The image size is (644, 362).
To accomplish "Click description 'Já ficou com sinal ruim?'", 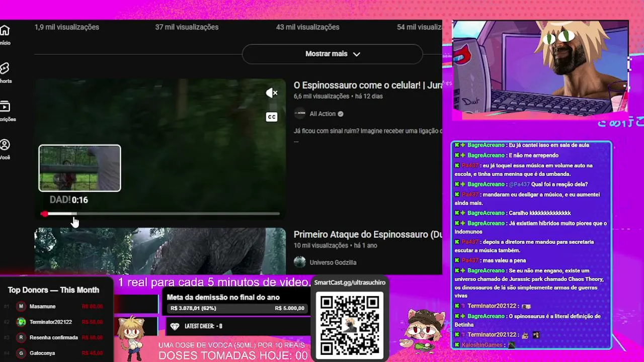I will tap(368, 131).
